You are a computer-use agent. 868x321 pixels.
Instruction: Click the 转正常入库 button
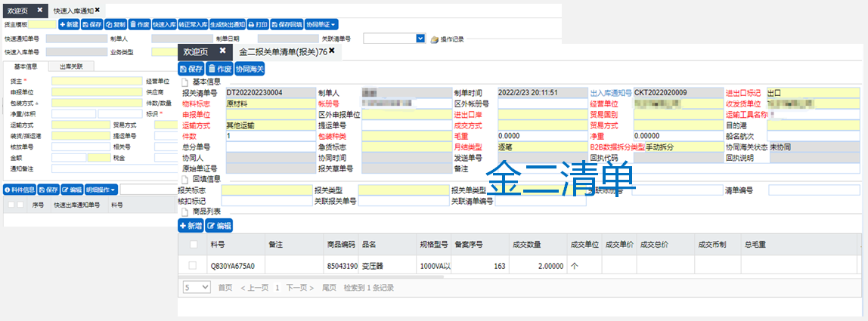coord(194,24)
